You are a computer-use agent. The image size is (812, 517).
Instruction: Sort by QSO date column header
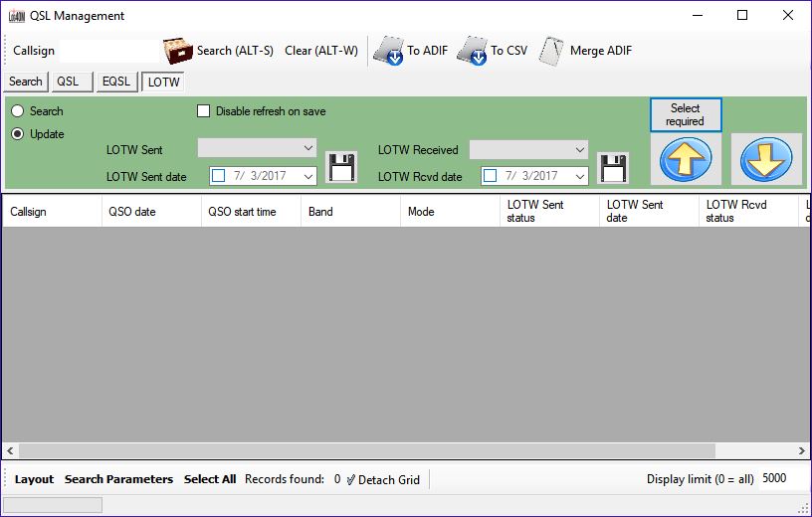tap(151, 212)
